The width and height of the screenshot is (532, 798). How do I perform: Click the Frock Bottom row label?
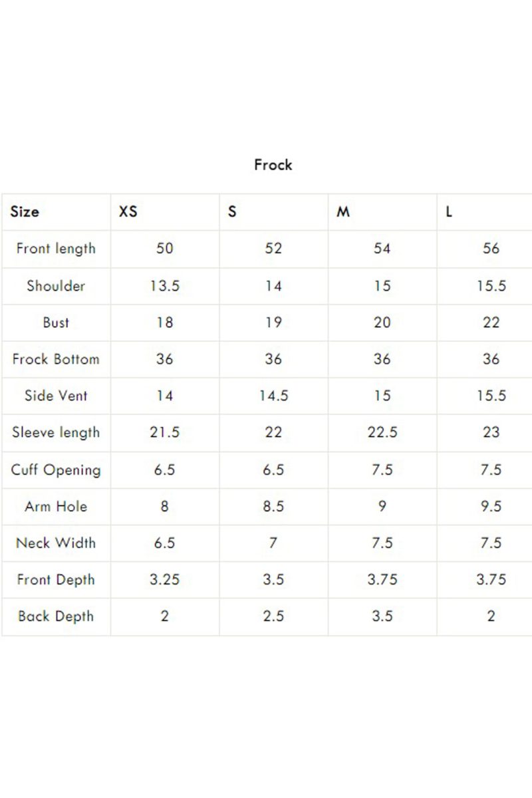(x=56, y=359)
